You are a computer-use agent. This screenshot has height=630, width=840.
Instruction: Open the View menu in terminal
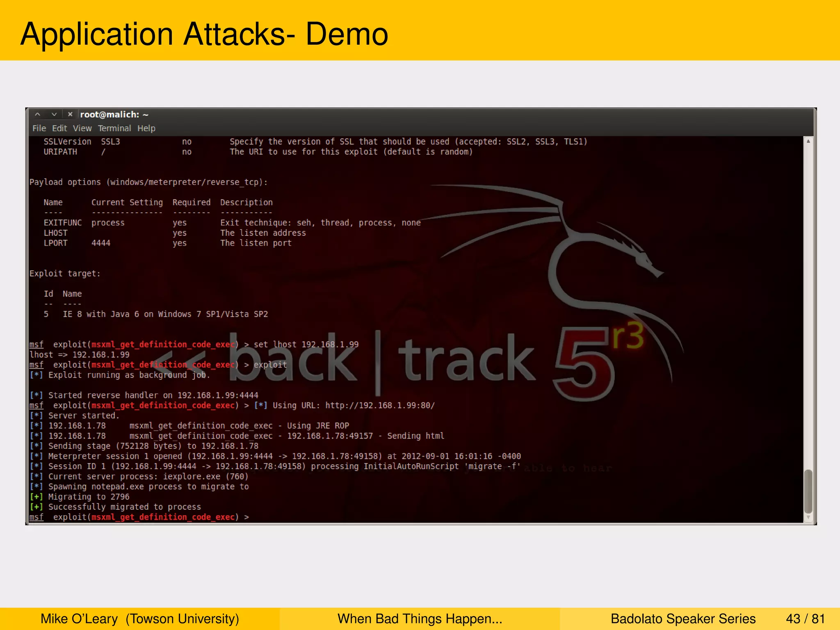pos(82,128)
